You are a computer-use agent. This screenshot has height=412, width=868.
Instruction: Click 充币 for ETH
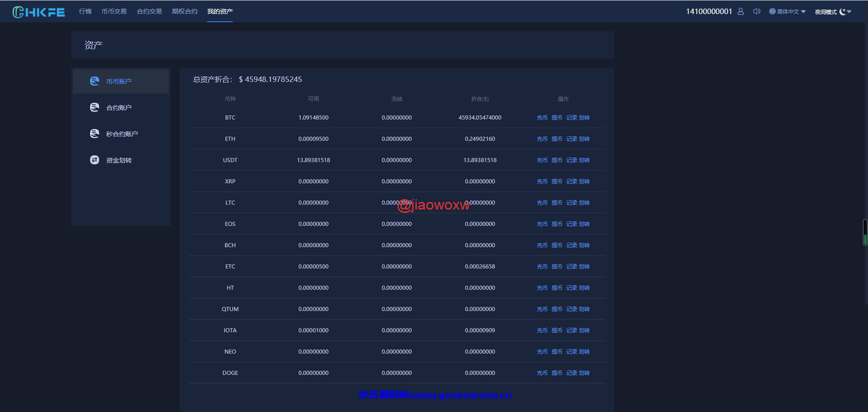tap(542, 139)
